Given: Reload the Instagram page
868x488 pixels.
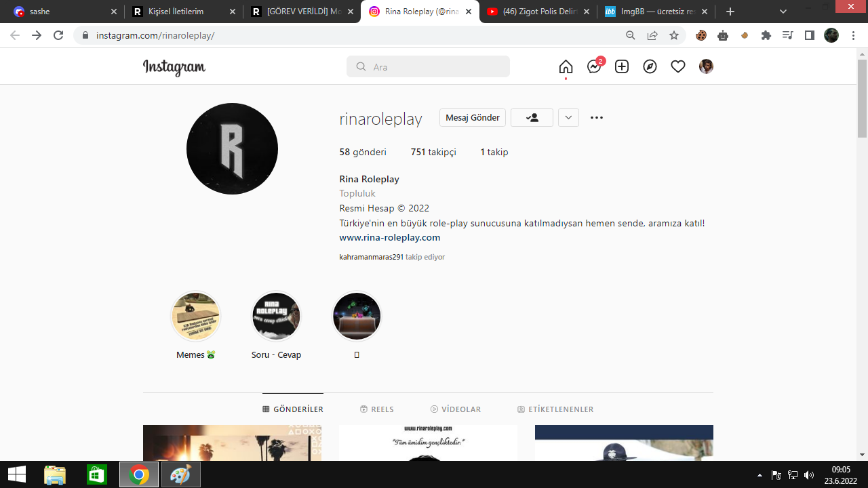Looking at the screenshot, I should (58, 35).
